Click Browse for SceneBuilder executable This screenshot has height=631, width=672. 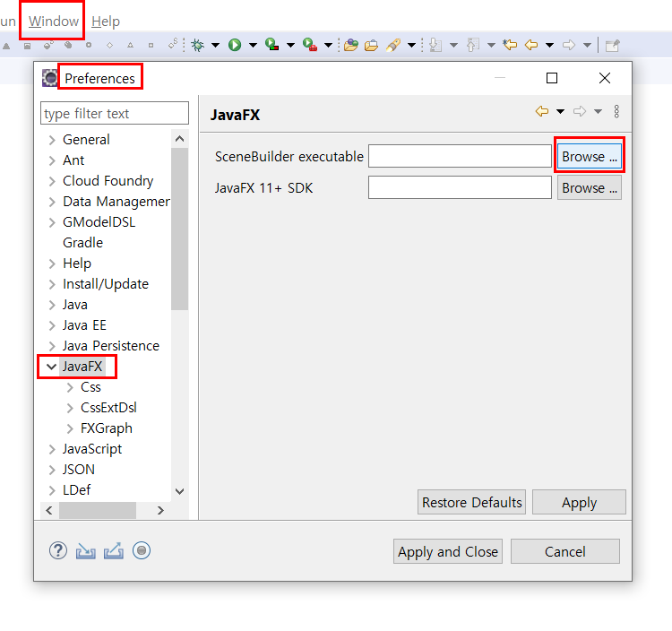590,156
